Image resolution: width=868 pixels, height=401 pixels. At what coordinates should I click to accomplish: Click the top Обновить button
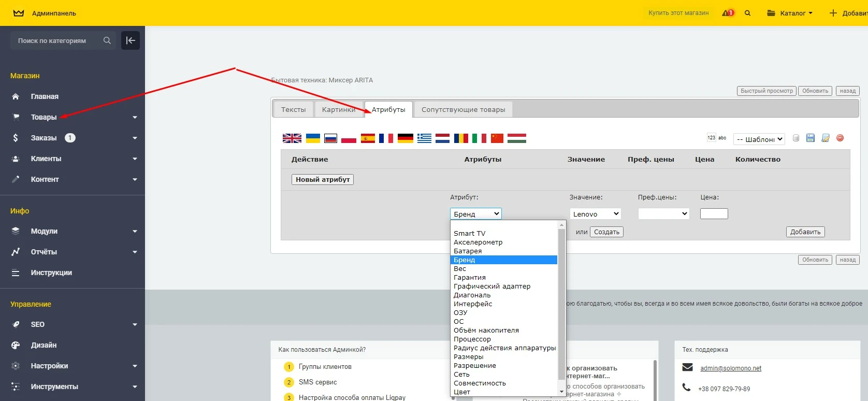point(815,91)
